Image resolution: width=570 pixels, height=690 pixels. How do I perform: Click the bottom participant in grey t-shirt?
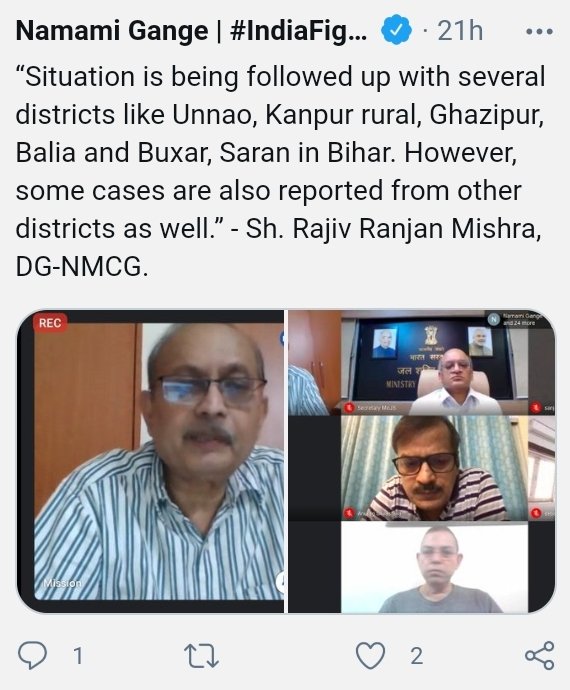tap(434, 568)
